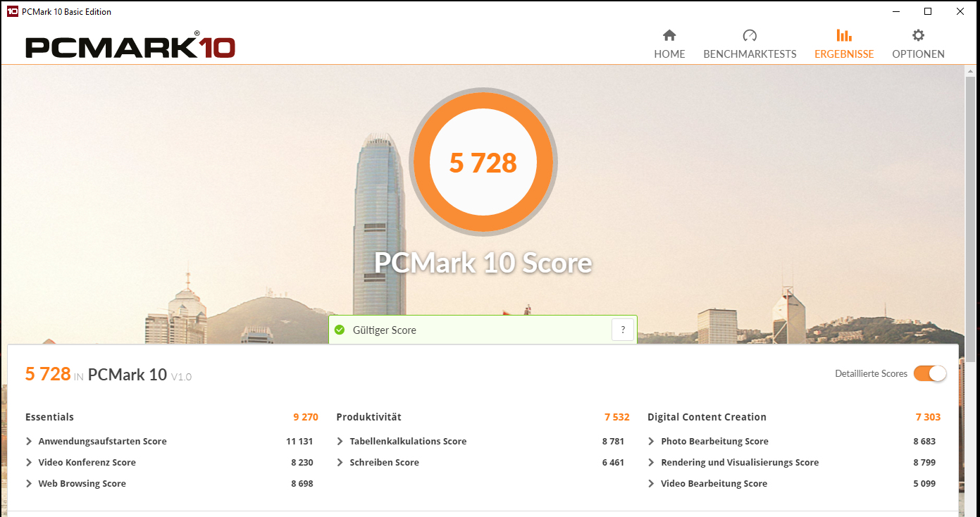Close the PCMark 10 window
The height and width of the screenshot is (517, 980).
(x=960, y=11)
